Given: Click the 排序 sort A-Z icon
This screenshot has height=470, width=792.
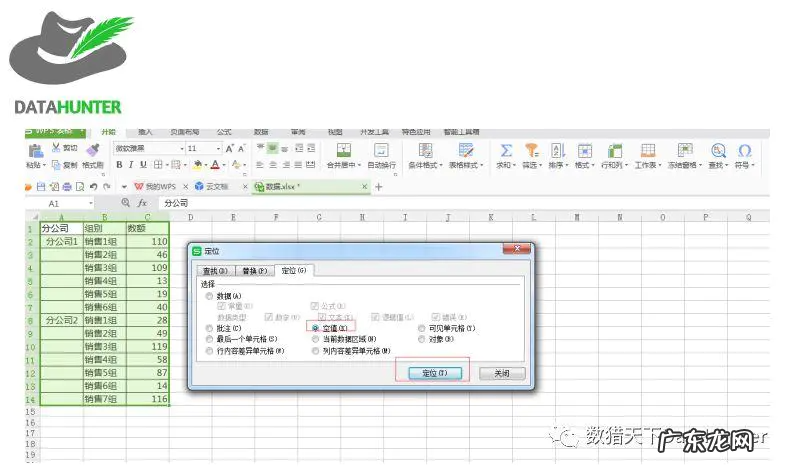Looking at the screenshot, I should 558,150.
